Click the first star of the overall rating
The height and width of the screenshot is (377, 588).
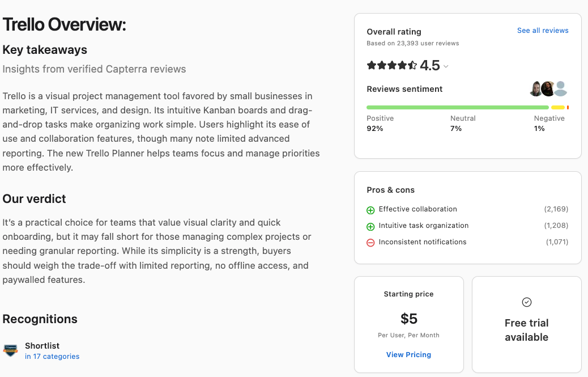pos(372,66)
